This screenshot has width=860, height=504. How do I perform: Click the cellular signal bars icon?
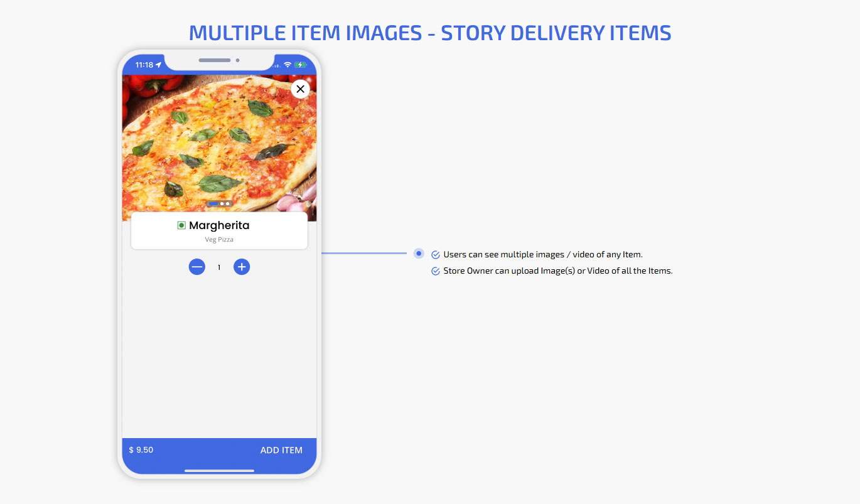[277, 65]
